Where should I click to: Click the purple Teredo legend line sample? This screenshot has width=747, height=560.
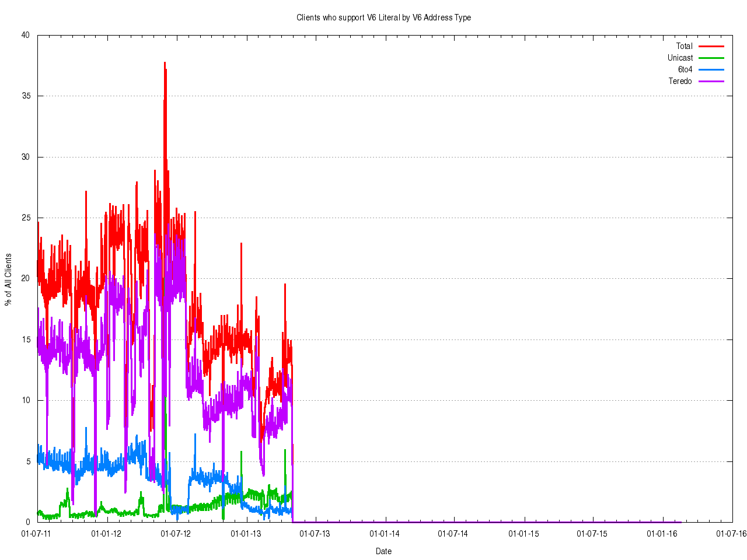[711, 81]
